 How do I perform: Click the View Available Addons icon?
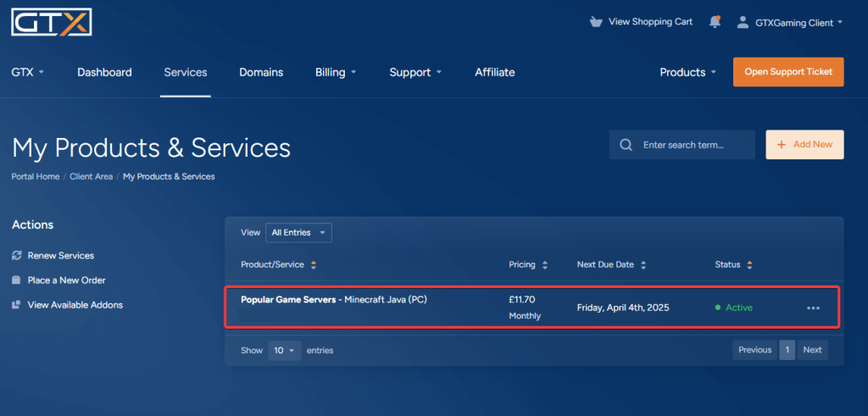[x=17, y=305]
